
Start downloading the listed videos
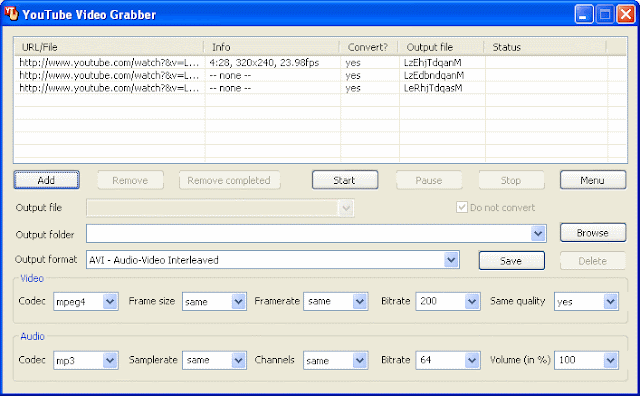(345, 180)
